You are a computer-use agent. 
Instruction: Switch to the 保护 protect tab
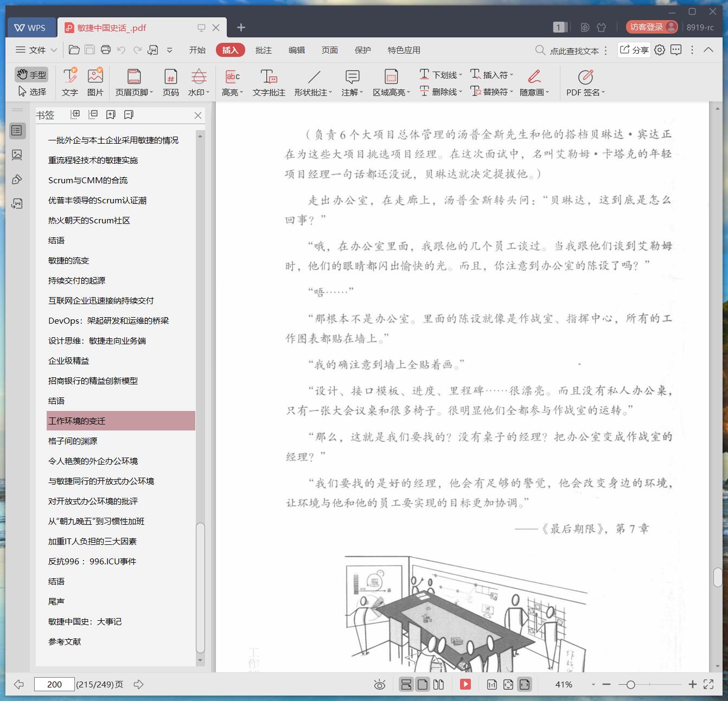click(363, 50)
